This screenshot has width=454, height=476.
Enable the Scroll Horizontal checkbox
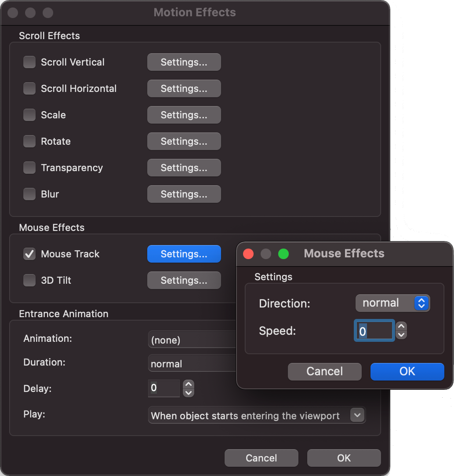(x=29, y=88)
